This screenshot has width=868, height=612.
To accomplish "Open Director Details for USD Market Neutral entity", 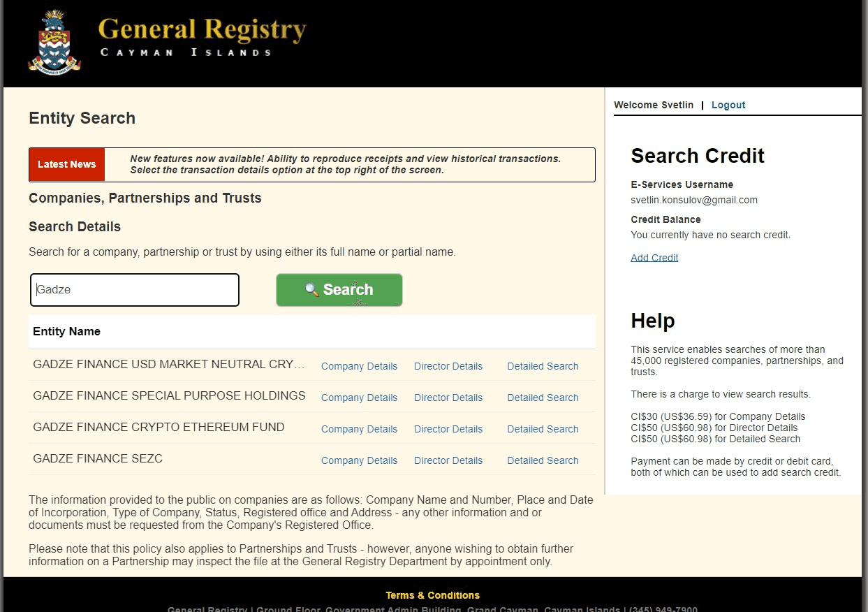I will [x=448, y=366].
